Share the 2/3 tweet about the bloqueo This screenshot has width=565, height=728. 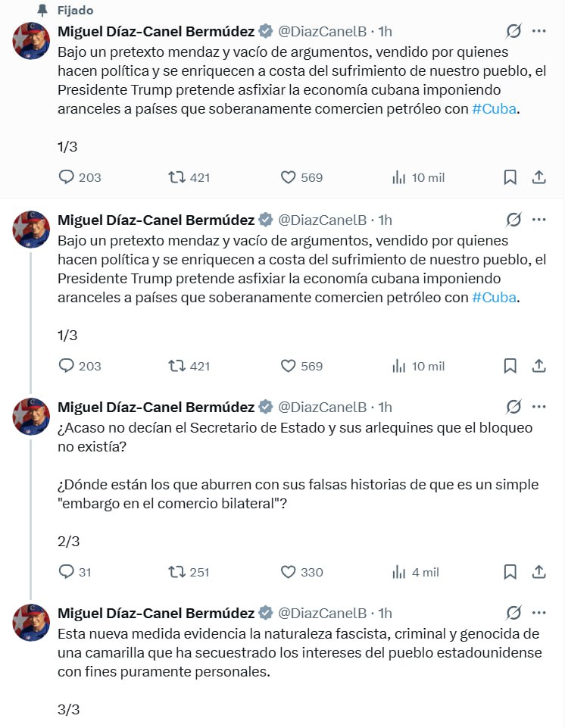click(x=539, y=572)
